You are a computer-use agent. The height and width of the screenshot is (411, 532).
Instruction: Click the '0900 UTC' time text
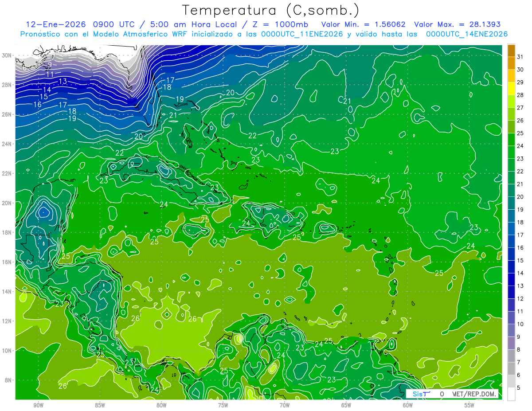pos(113,24)
